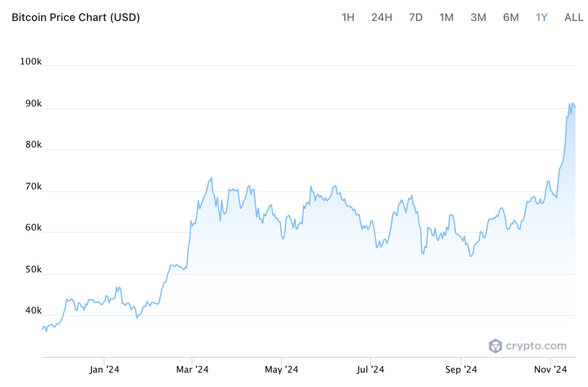Image resolution: width=588 pixels, height=387 pixels.
Task: Click the crypto.com hexagon lion logo
Action: tap(495, 346)
